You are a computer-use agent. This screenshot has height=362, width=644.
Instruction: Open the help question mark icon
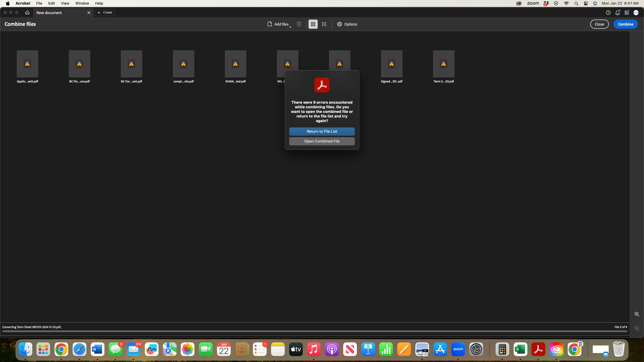point(608,12)
